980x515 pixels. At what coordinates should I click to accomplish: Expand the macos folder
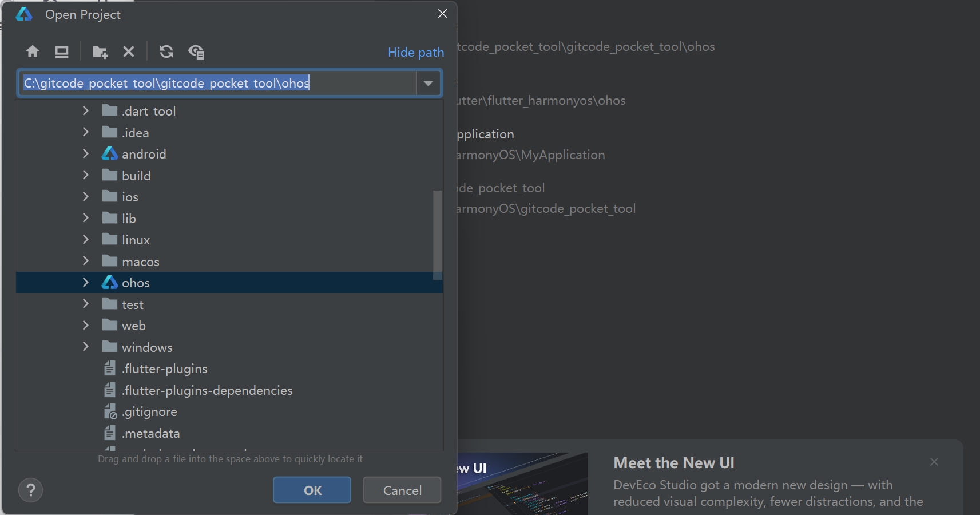pyautogui.click(x=86, y=261)
